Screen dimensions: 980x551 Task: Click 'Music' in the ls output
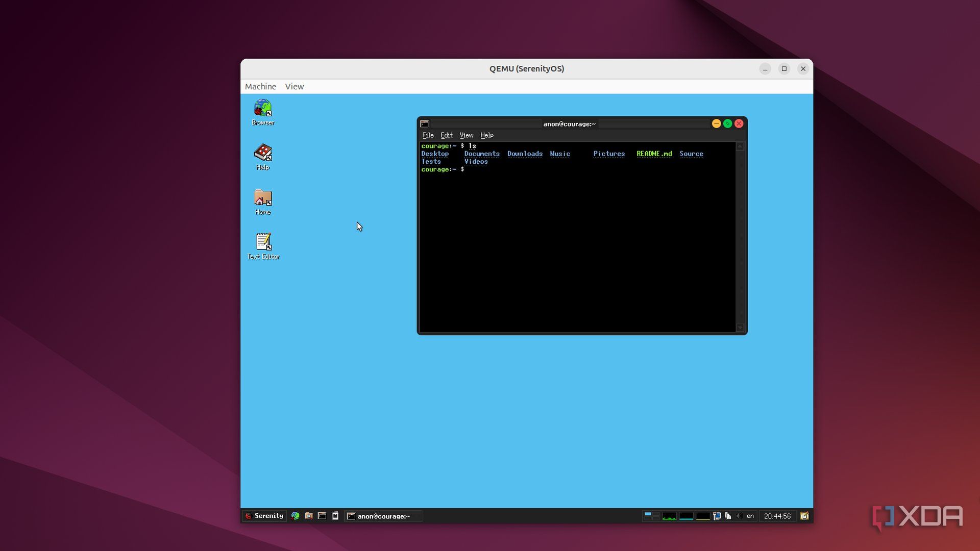[560, 154]
